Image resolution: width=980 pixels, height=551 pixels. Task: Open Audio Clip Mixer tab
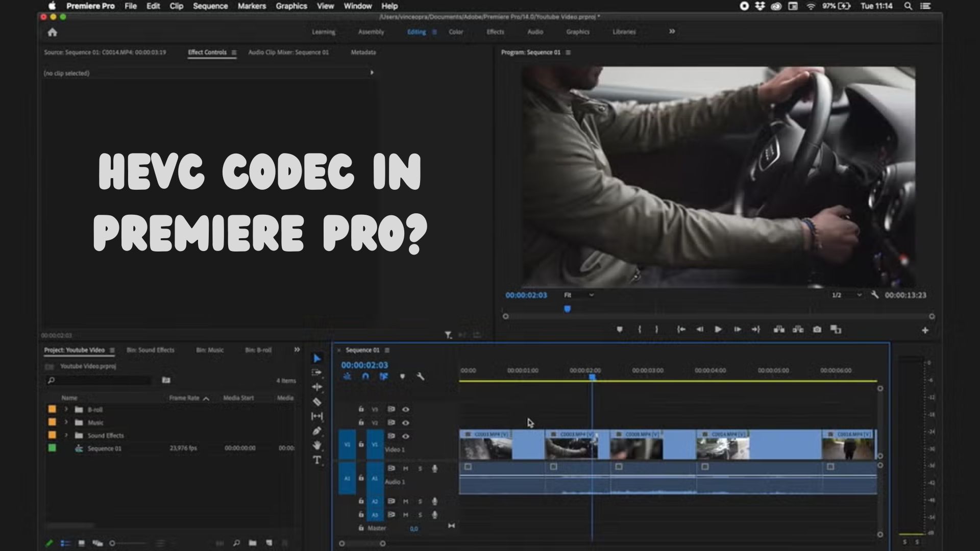(x=288, y=52)
